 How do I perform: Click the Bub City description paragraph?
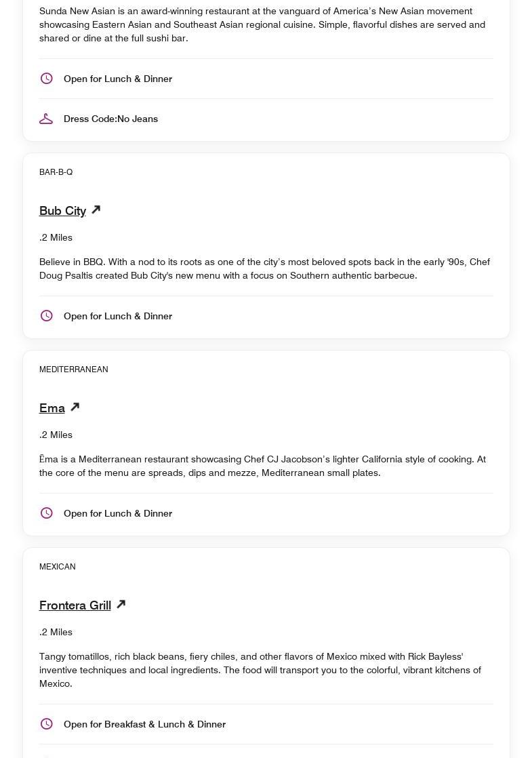(x=264, y=268)
